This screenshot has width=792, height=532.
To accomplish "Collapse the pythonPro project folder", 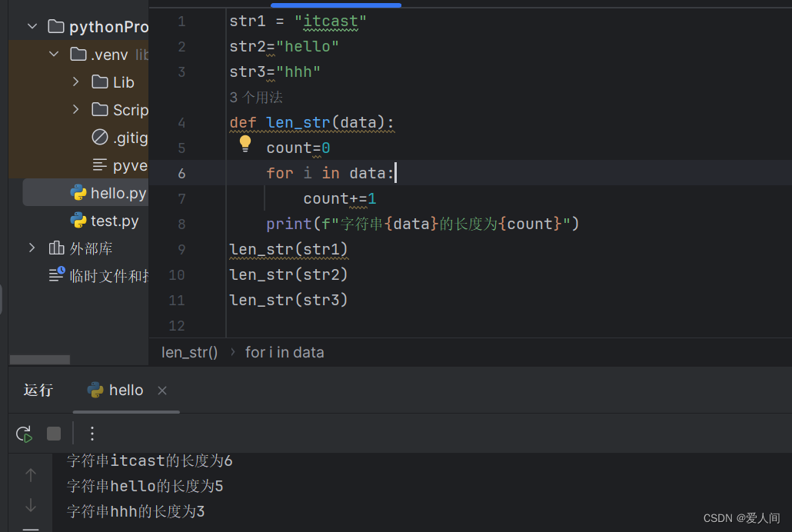I will tap(32, 26).
